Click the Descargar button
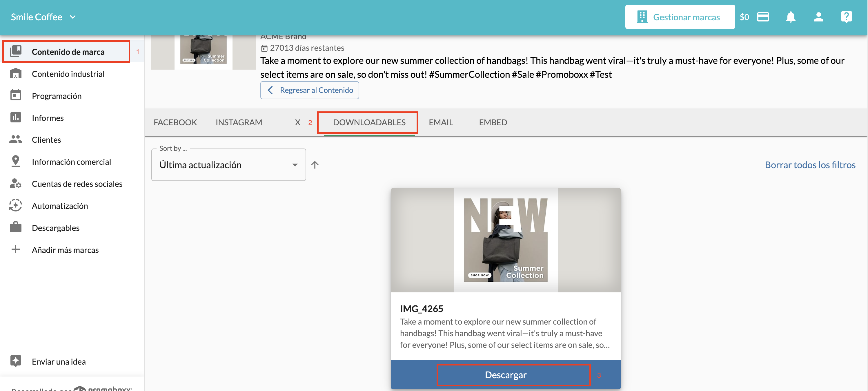The width and height of the screenshot is (868, 391). coord(505,374)
